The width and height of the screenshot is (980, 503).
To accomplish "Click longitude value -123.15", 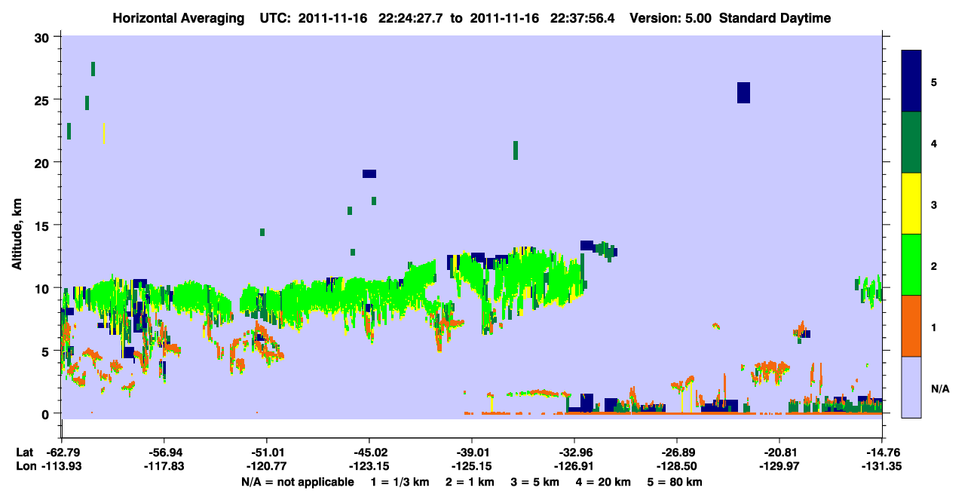I will tap(369, 467).
